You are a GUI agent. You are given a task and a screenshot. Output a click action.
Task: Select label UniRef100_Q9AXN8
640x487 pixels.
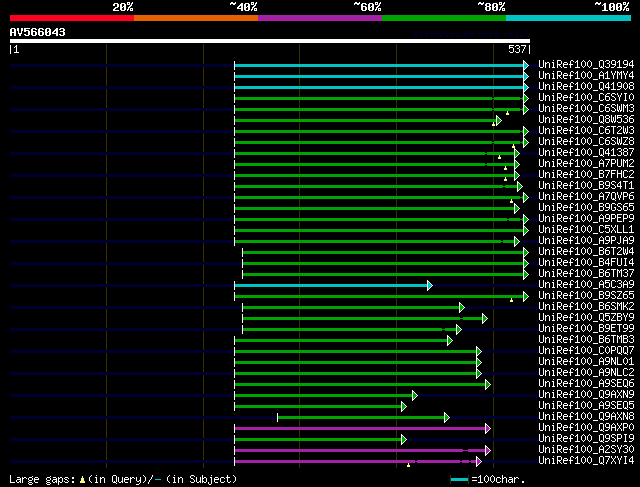[586, 417]
